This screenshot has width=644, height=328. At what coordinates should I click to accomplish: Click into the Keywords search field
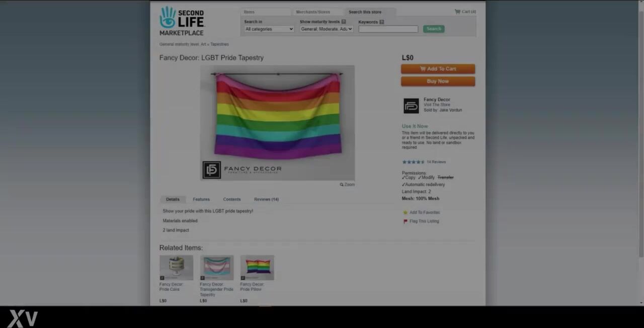coord(388,29)
